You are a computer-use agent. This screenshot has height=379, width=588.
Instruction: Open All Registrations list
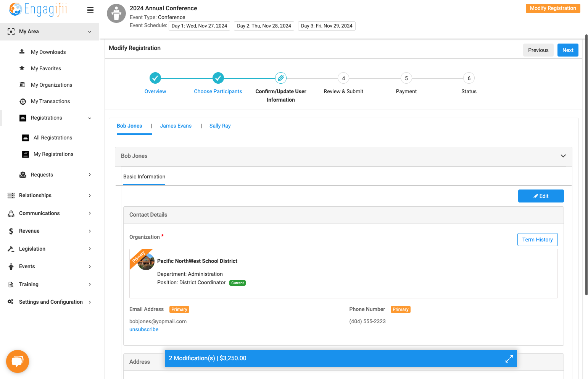pyautogui.click(x=53, y=138)
